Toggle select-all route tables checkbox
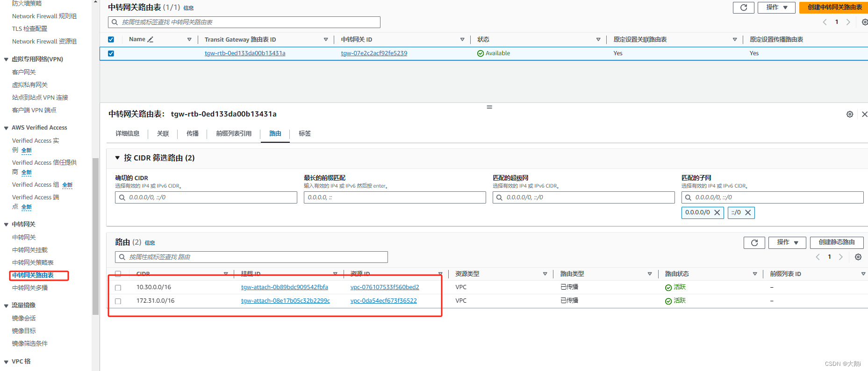The width and height of the screenshot is (868, 371). pyautogui.click(x=111, y=39)
